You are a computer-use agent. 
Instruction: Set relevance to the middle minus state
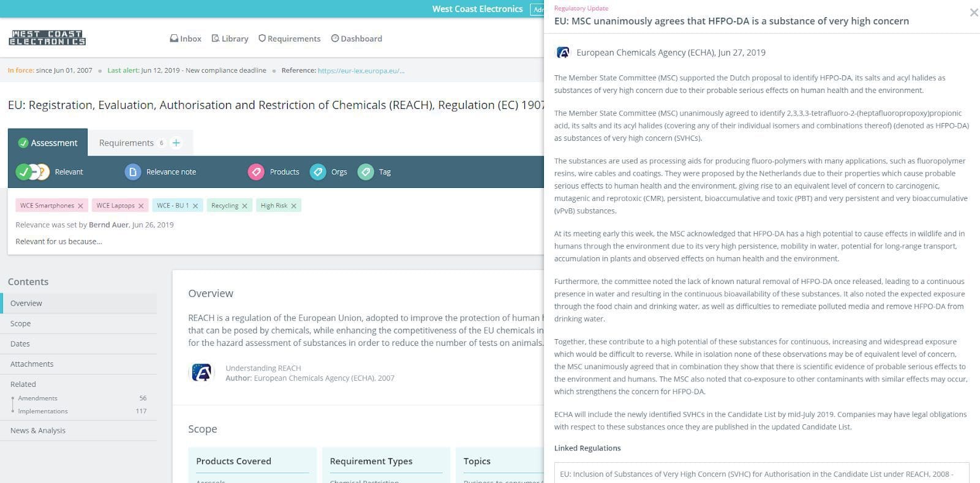(x=34, y=172)
